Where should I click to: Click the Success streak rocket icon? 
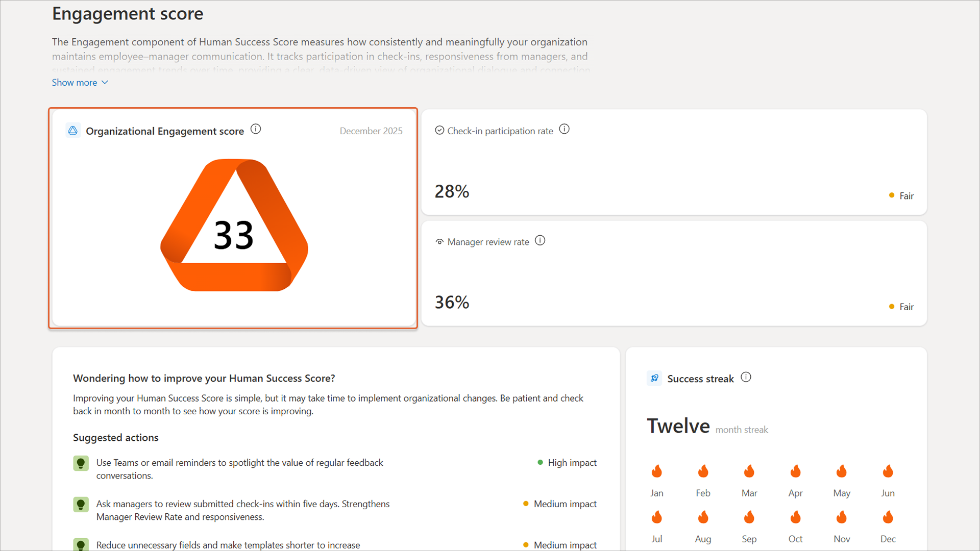click(x=654, y=378)
